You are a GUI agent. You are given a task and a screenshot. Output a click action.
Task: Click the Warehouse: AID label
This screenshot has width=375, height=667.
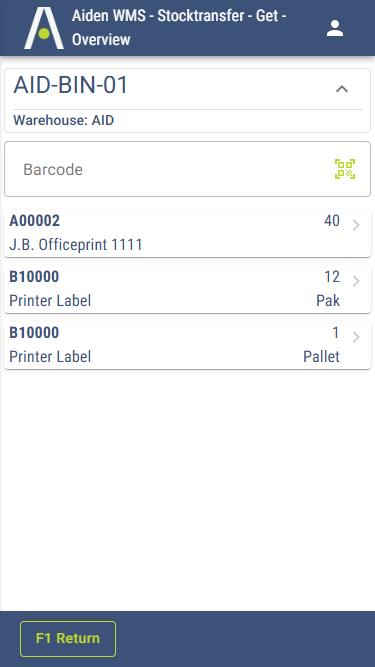point(64,120)
